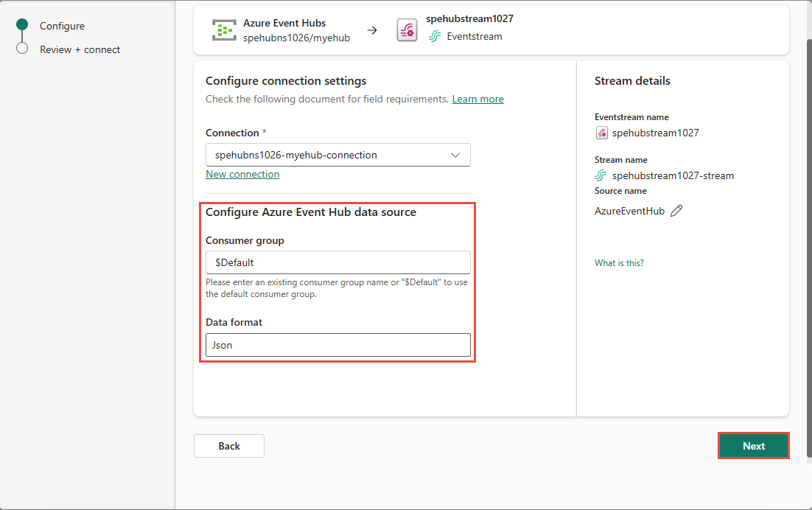Click the Back button

[229, 446]
